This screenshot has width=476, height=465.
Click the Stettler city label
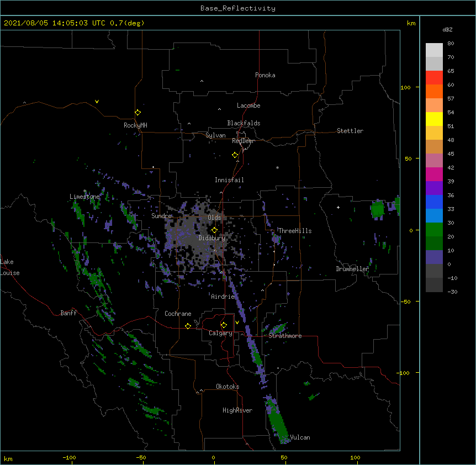click(x=350, y=131)
